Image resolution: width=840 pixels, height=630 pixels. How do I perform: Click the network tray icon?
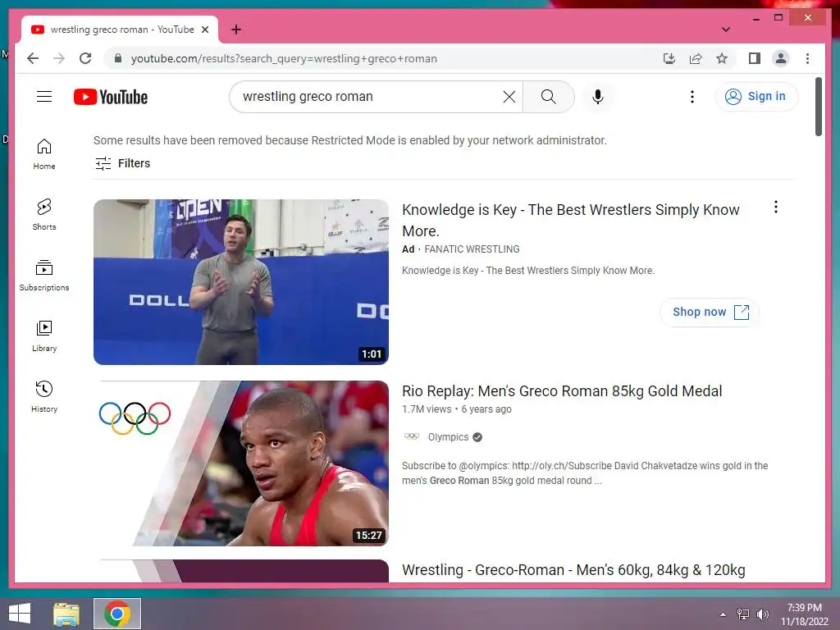click(743, 614)
